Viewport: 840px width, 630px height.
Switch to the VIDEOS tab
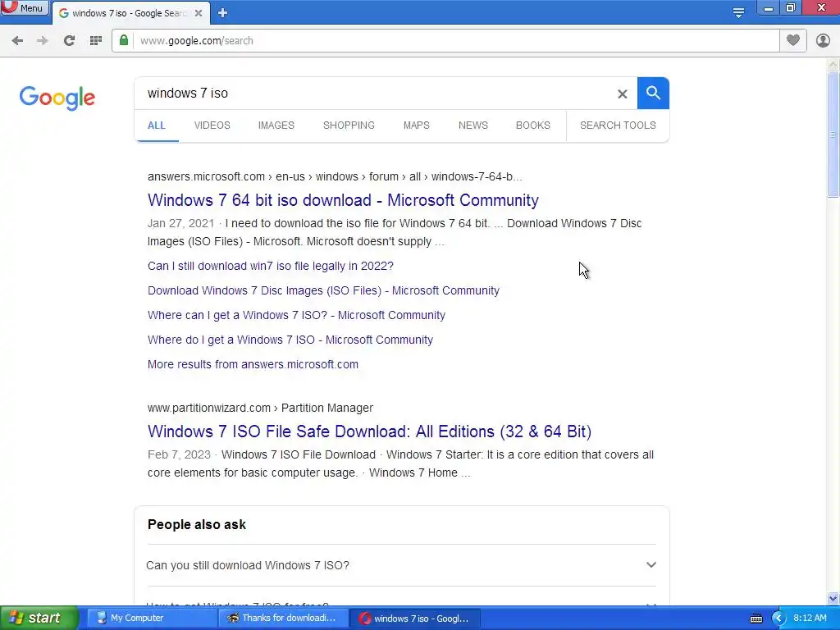pos(212,126)
